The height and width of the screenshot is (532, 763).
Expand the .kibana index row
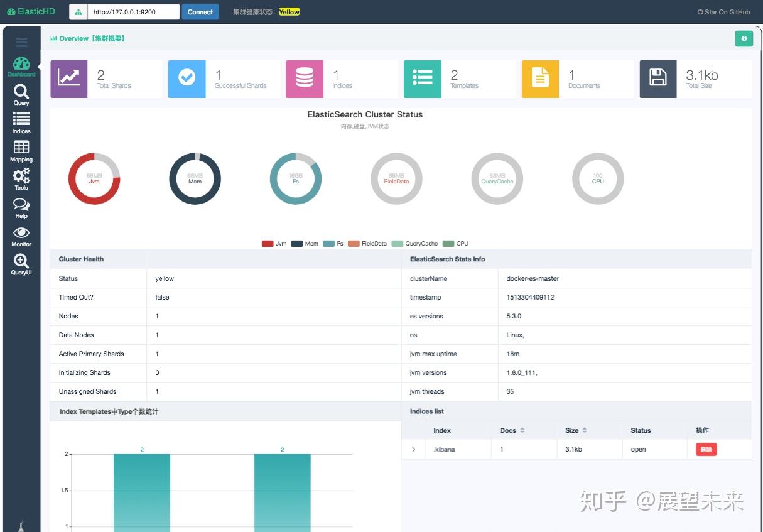tap(413, 449)
